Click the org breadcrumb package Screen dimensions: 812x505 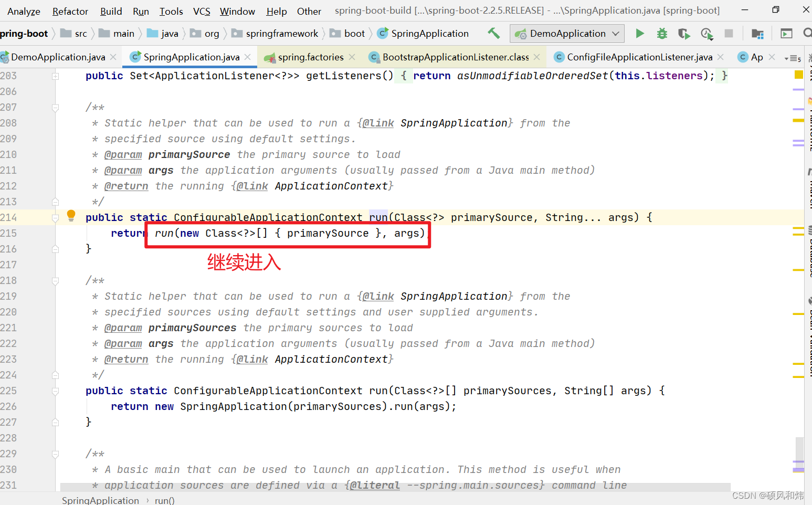click(205, 34)
